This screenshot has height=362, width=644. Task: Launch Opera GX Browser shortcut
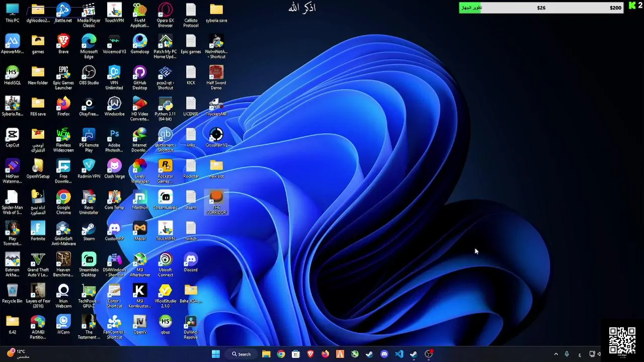tap(166, 16)
